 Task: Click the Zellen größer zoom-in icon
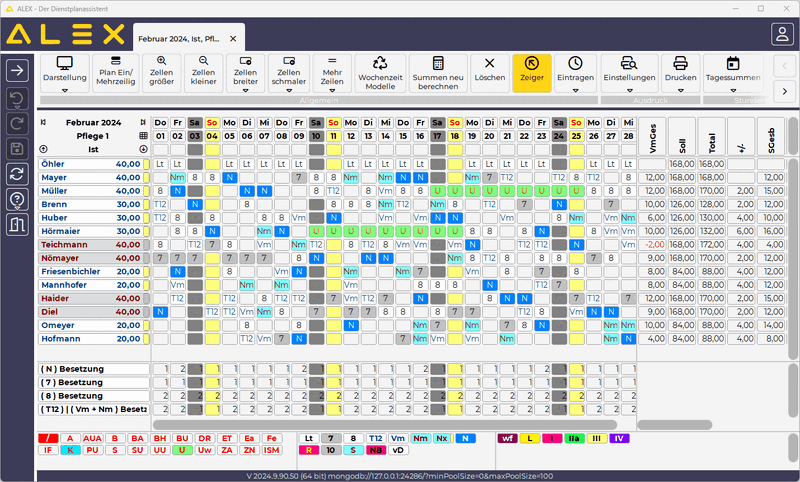(x=161, y=62)
